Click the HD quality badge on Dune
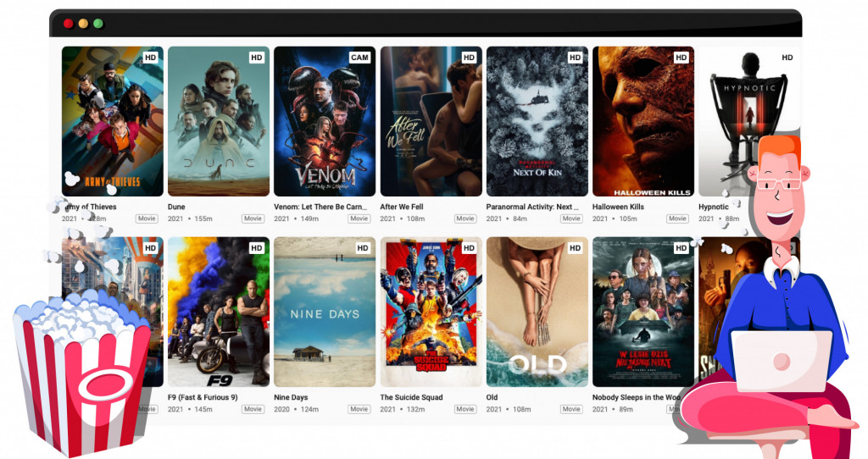Viewport: 868px width, 459px height. (257, 58)
